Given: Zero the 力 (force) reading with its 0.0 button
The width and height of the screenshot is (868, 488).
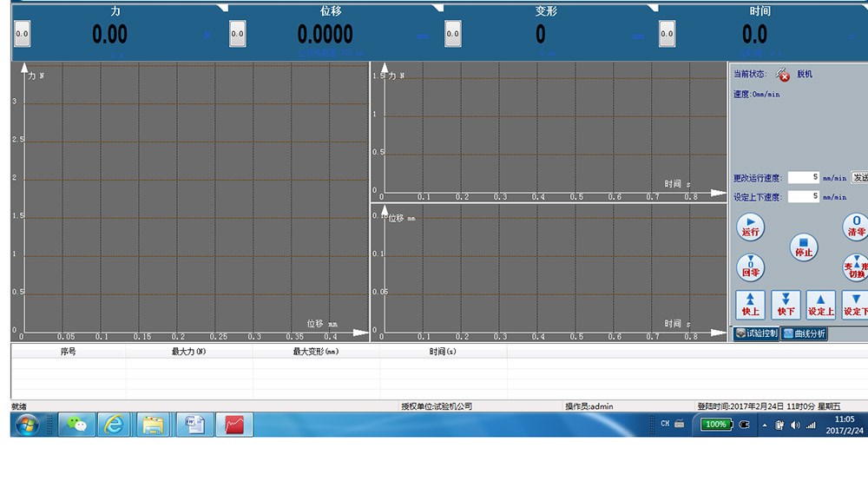Looking at the screenshot, I should click(x=23, y=34).
